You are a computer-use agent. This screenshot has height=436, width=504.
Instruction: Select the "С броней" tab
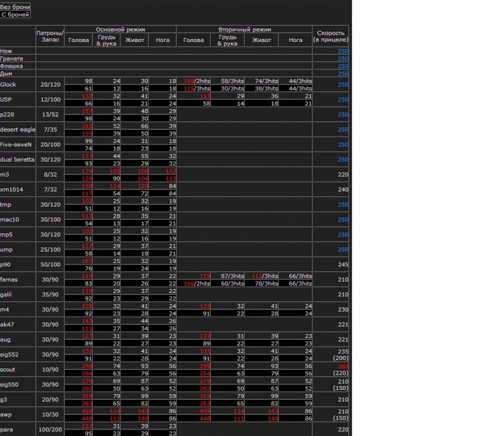15,14
